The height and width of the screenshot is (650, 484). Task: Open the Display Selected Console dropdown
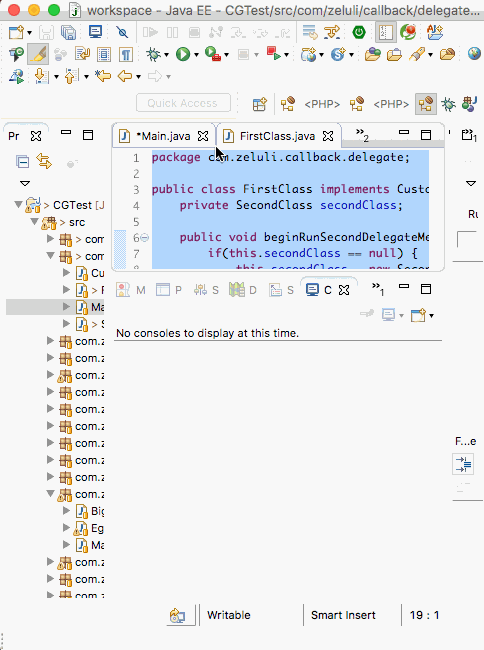[401, 316]
